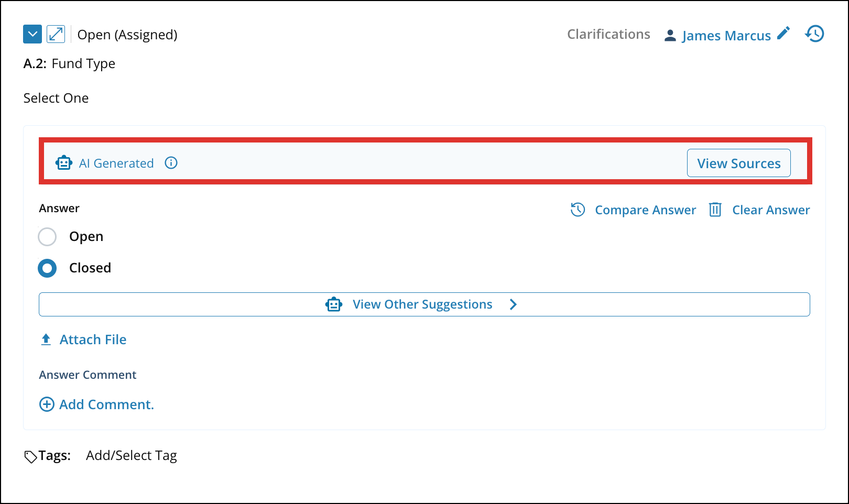Screen dimensions: 849x504
Task: Click the Add Comment plus icon
Action: coord(47,404)
